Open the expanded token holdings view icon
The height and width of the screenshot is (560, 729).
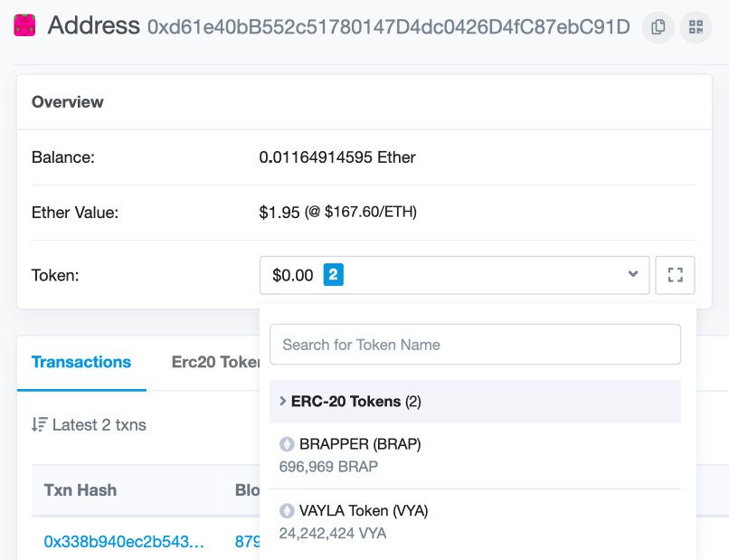pos(675,275)
